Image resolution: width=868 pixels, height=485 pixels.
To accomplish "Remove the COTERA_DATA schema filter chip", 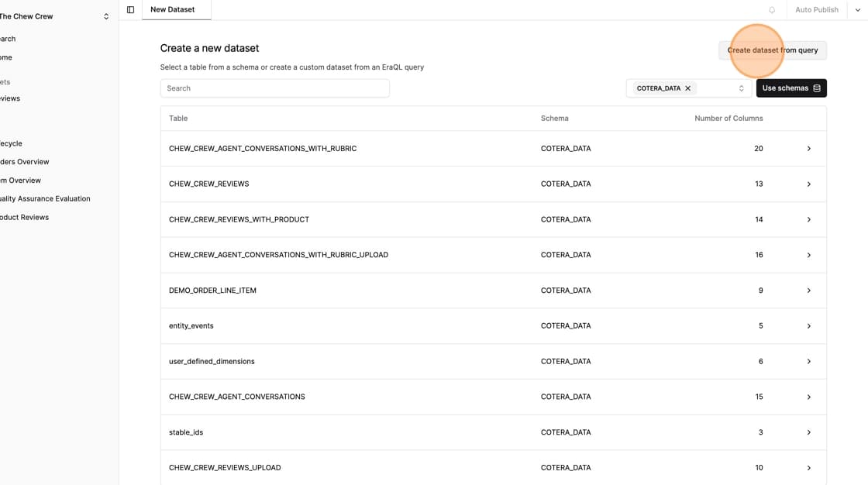I will pos(687,88).
